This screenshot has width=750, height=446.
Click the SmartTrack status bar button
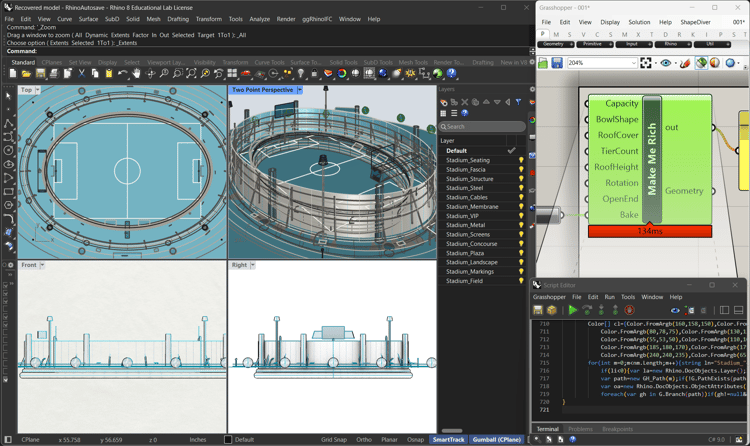coord(448,440)
